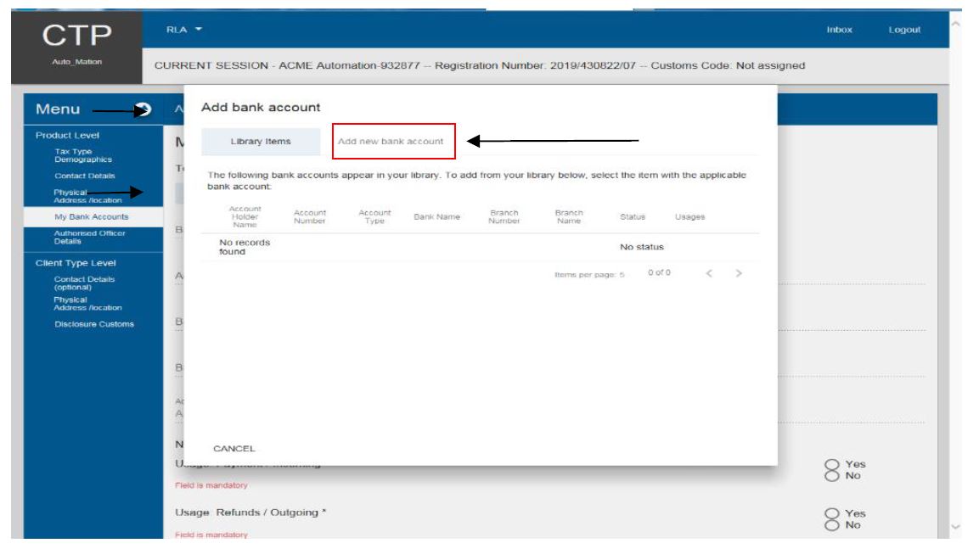Viewport: 979px width, 560px height.
Task: Open Disclosure Customs menu item
Action: point(93,324)
